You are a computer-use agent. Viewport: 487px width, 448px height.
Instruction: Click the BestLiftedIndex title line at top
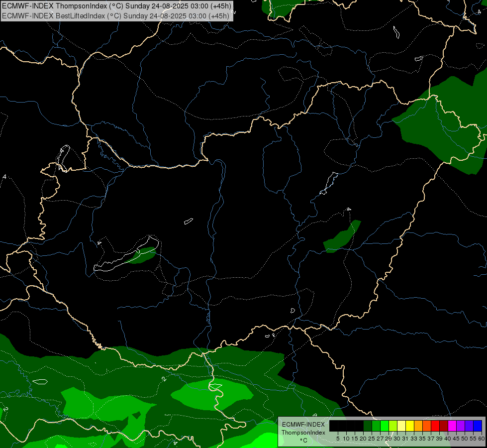click(x=115, y=16)
